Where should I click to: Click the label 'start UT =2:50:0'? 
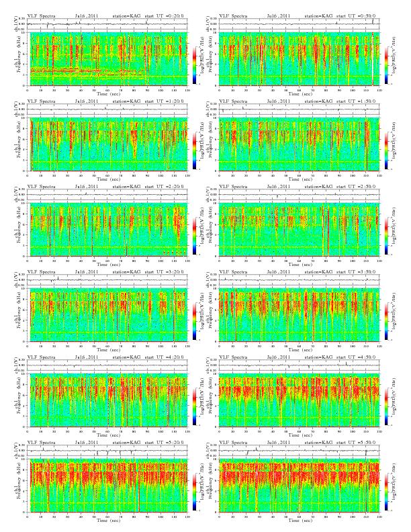click(357, 186)
